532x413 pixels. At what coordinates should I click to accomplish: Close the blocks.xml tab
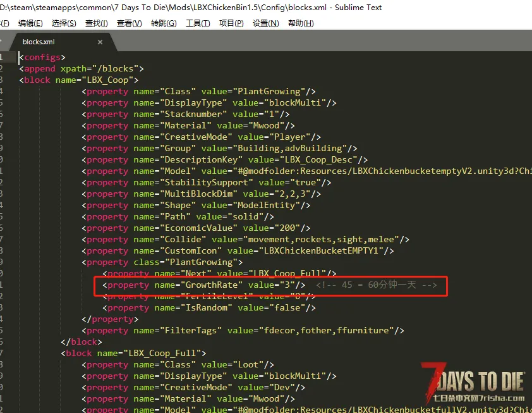pos(100,42)
